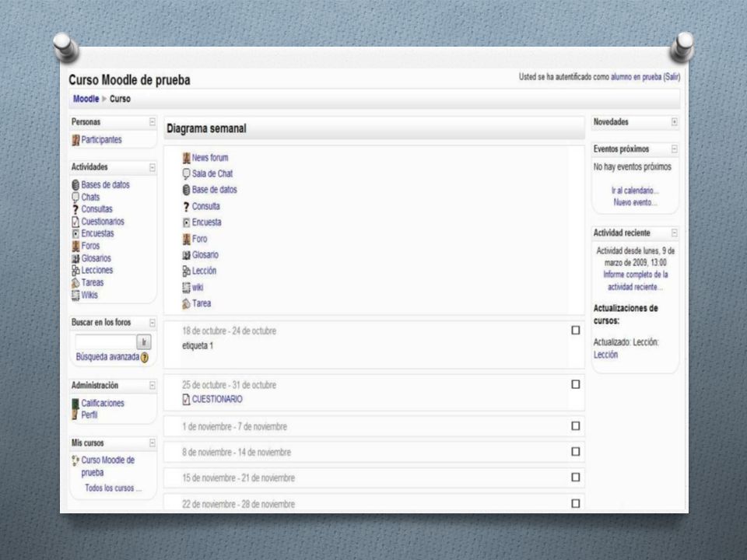Expand the Novedades block

(x=675, y=122)
